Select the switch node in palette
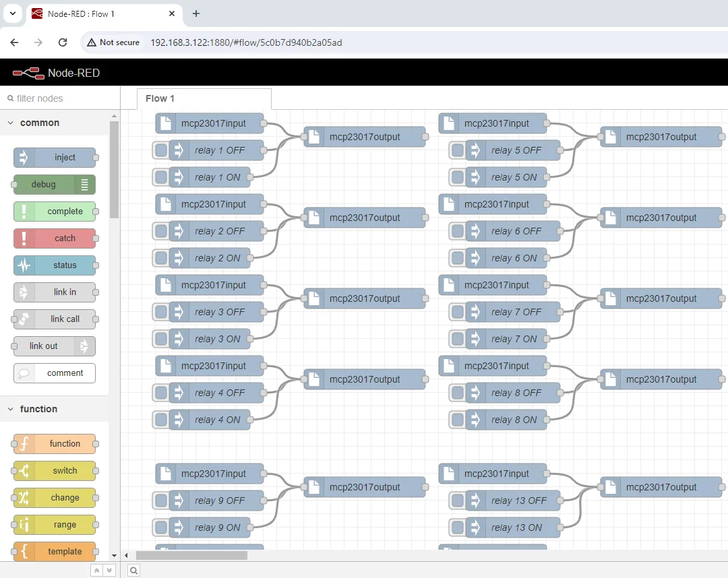 tap(54, 471)
